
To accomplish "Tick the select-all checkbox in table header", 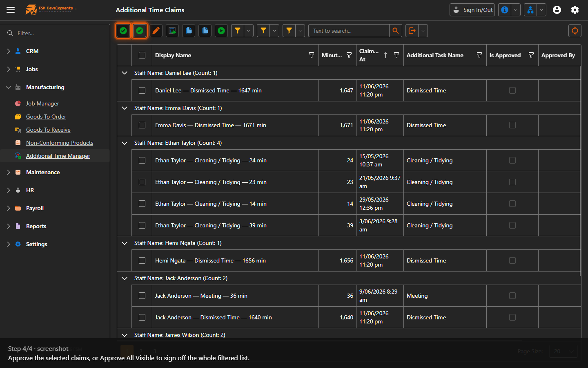I will 142,55.
